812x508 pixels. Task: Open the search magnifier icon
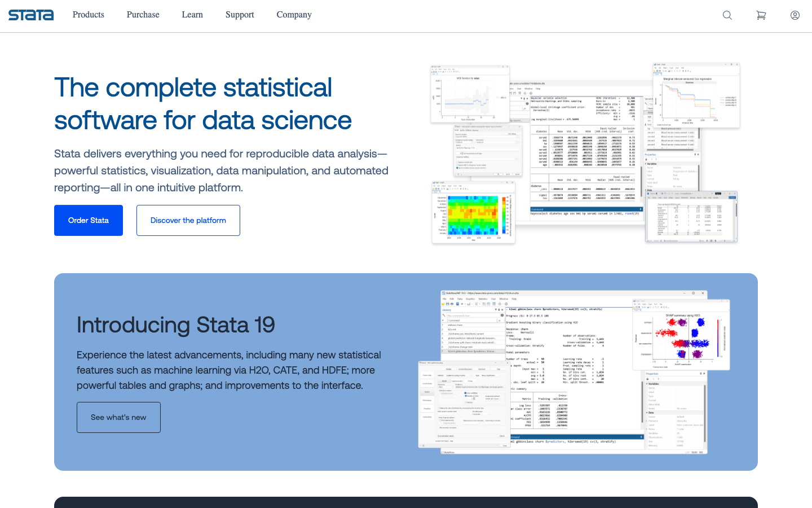727,15
